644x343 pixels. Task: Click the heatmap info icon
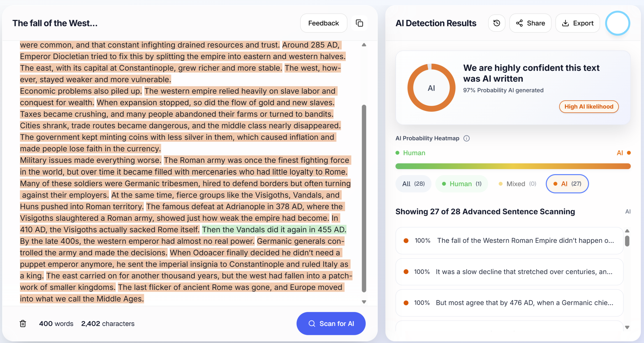[466, 138]
